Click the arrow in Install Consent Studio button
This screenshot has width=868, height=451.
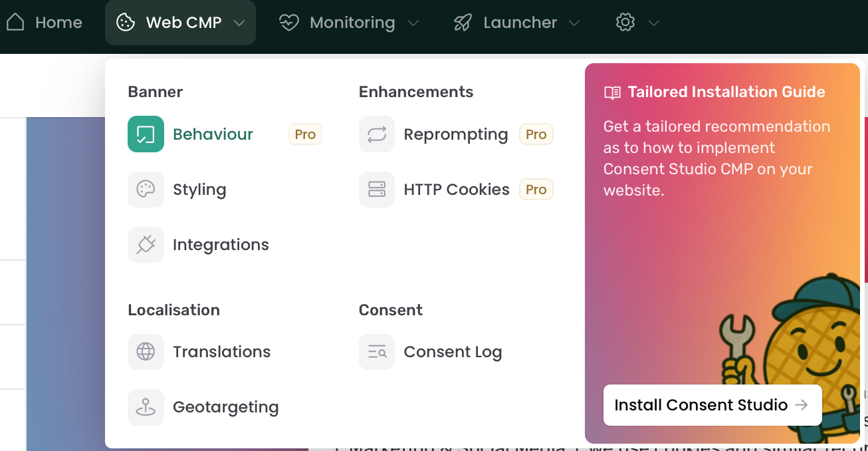(x=802, y=405)
